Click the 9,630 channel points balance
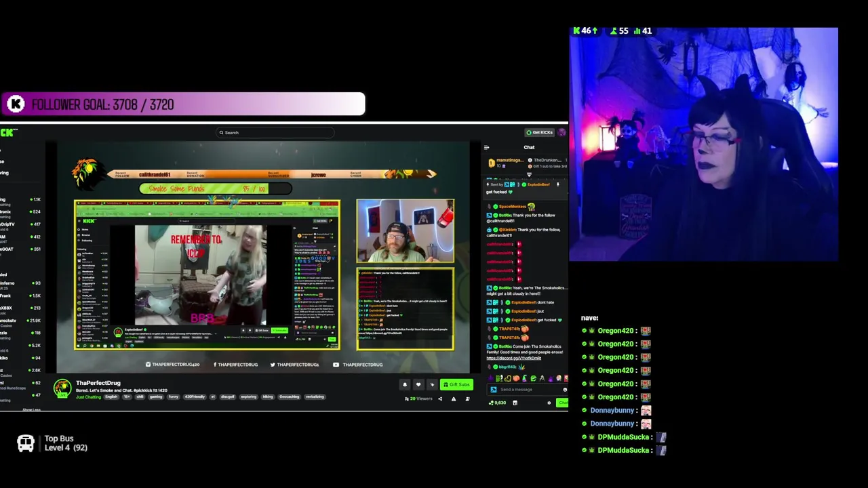This screenshot has width=868, height=488. [x=497, y=403]
